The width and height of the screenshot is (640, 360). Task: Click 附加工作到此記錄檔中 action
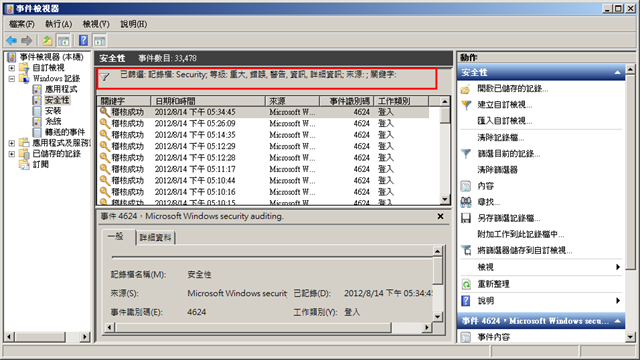coord(520,234)
